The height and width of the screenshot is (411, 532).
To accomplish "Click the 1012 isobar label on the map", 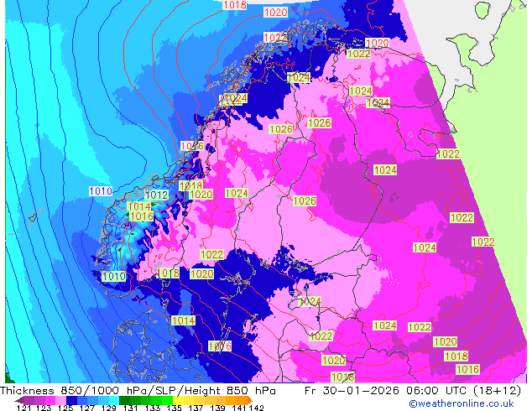I will (x=156, y=195).
